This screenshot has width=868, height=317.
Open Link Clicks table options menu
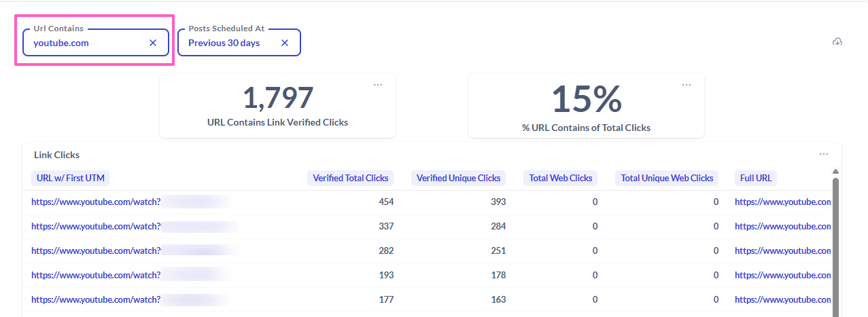(824, 154)
